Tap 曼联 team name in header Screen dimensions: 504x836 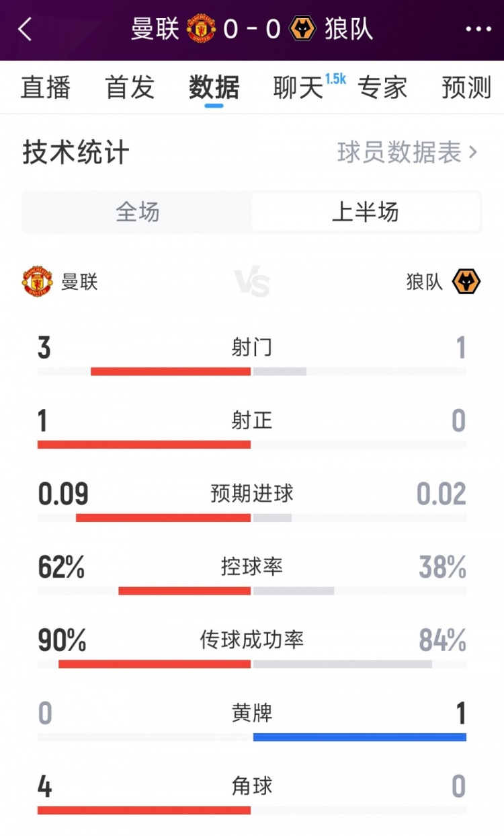point(155,30)
